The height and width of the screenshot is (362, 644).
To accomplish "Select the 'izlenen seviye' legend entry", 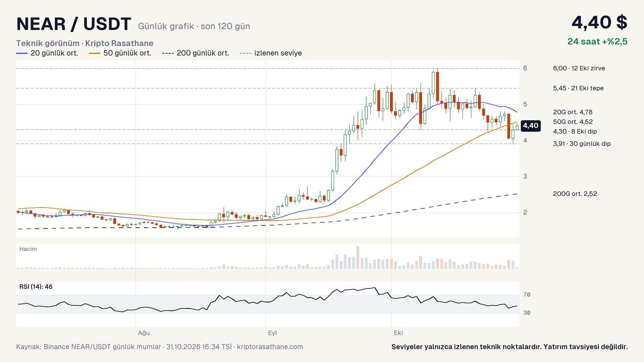I will [270, 53].
